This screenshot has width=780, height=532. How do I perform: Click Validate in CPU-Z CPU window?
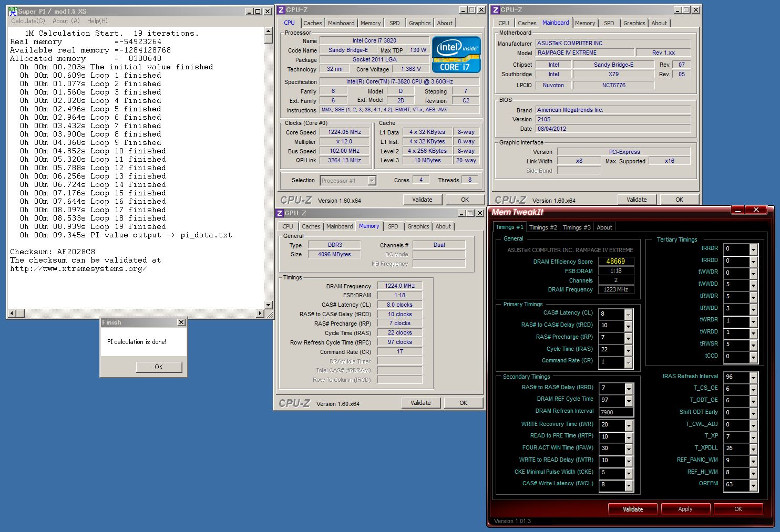tap(422, 200)
